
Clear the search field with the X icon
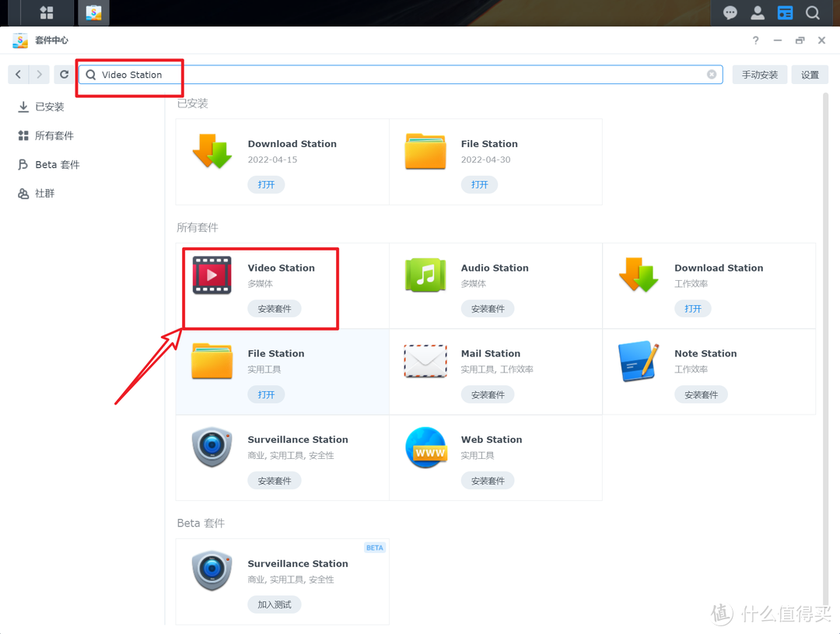712,75
